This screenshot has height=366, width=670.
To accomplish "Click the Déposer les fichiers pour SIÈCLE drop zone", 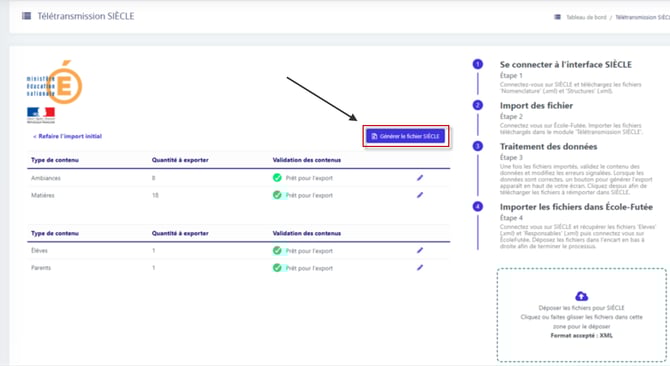I will pyautogui.click(x=582, y=315).
